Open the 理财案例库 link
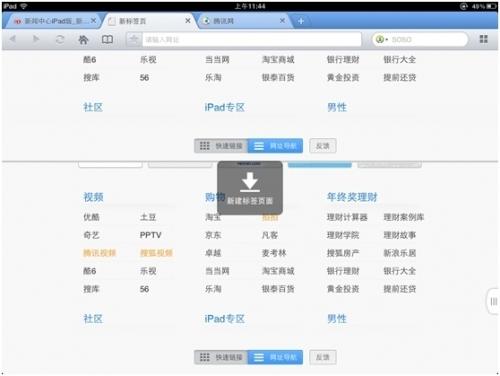This screenshot has width=500, height=376. 404,217
